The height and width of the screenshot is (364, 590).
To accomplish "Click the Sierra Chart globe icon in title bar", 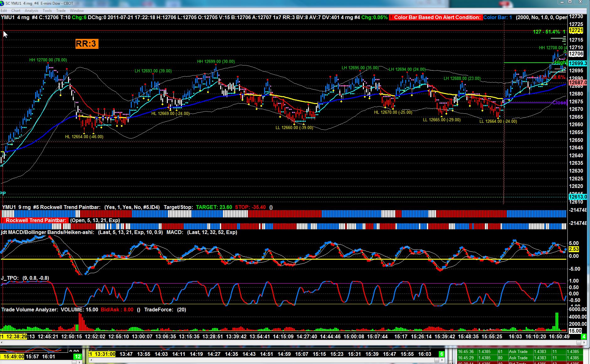I will point(3,3).
